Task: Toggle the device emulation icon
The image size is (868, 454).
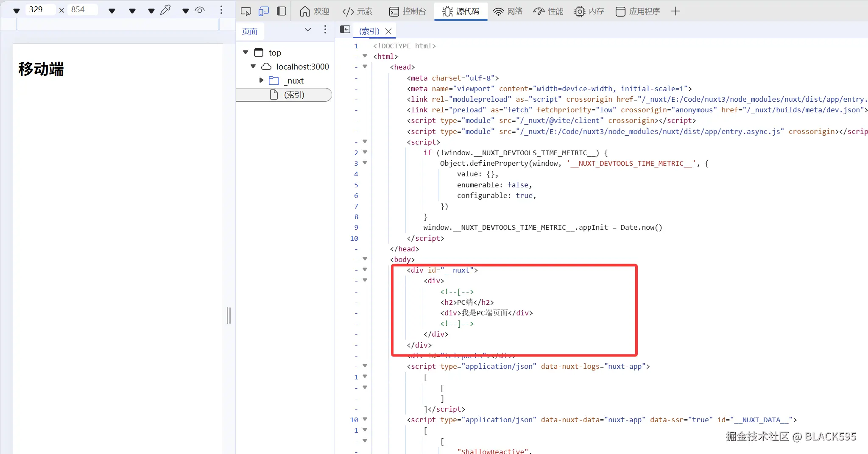Action: coord(264,11)
